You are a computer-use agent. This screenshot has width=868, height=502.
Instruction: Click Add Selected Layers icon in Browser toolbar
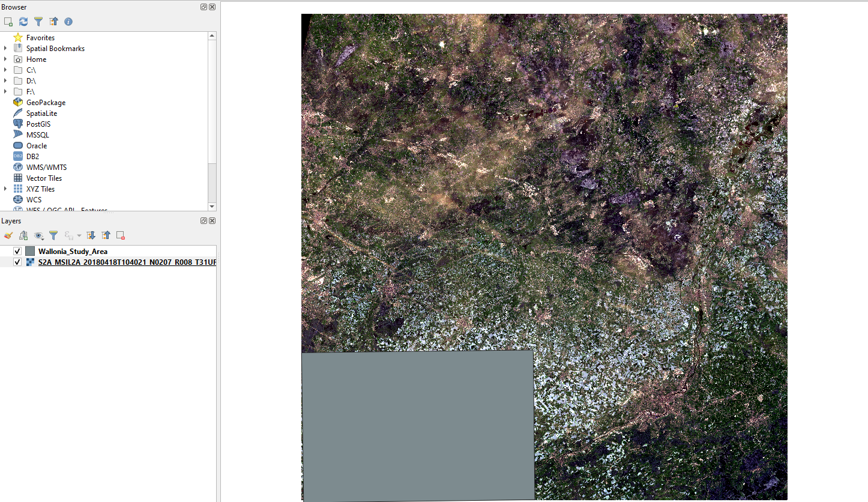(8, 22)
